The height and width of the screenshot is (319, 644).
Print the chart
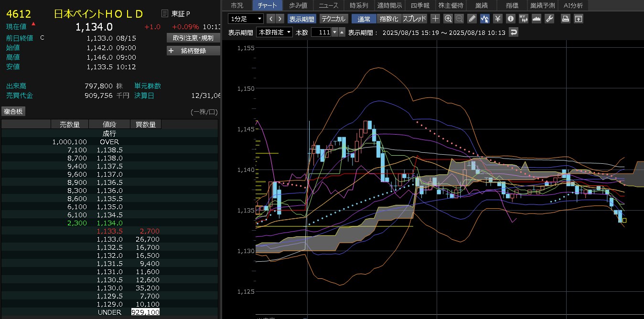point(565,19)
